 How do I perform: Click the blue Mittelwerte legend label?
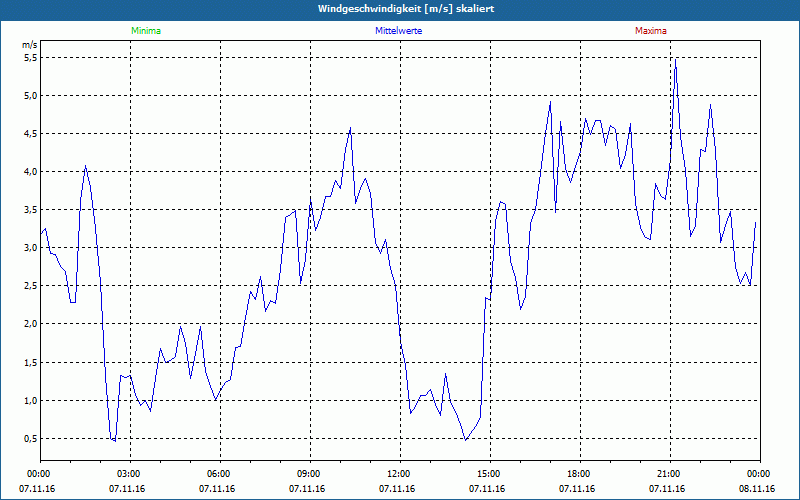click(x=398, y=31)
